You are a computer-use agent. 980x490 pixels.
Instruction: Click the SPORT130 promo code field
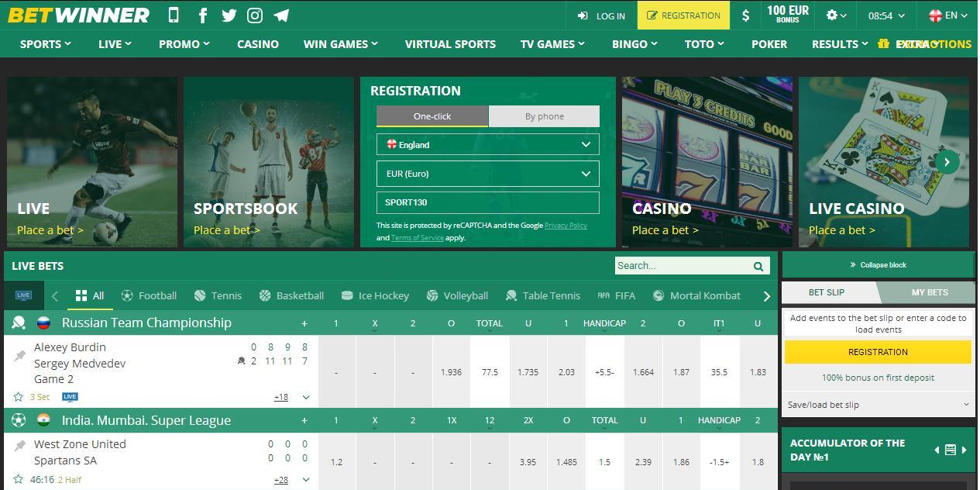click(488, 202)
